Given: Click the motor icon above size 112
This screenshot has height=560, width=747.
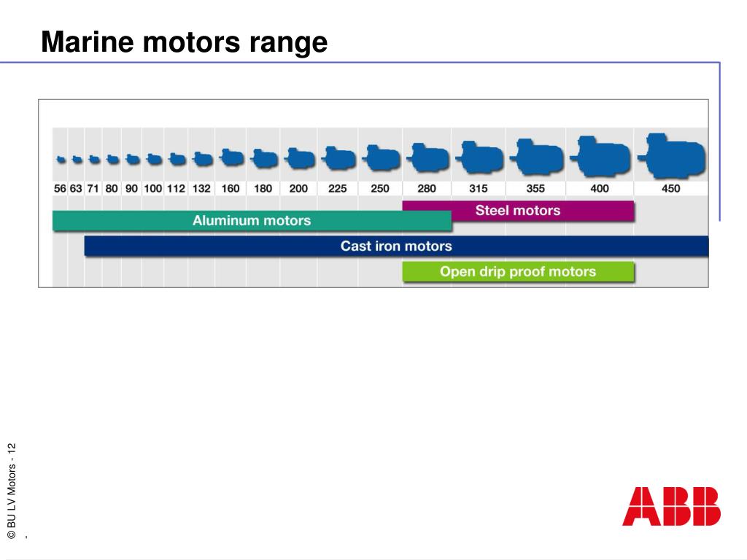Looking at the screenshot, I should pos(177,158).
